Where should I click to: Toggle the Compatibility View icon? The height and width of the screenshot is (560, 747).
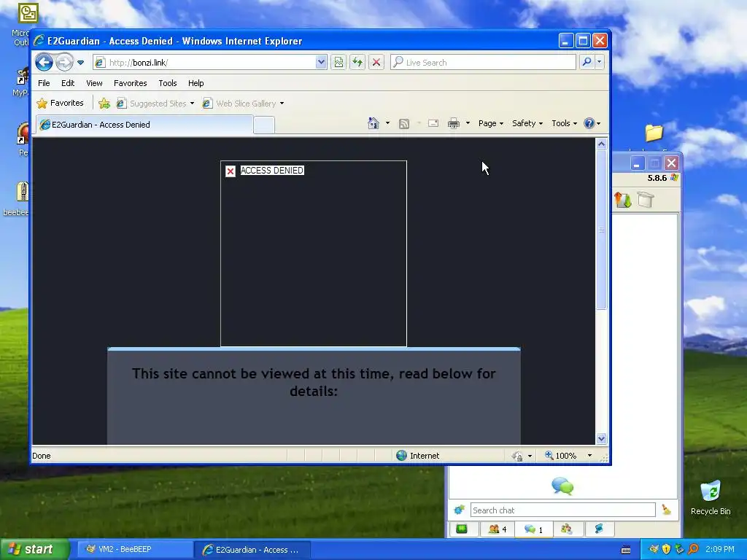pos(338,63)
